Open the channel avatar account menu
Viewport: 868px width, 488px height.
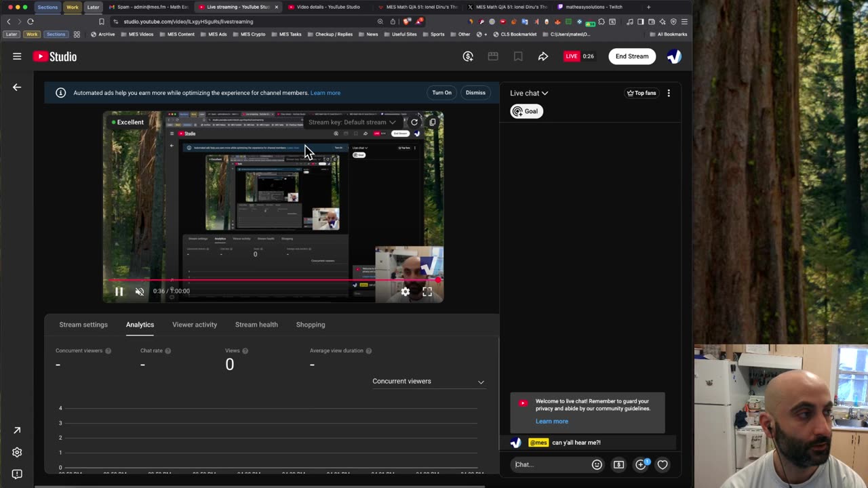(x=674, y=56)
